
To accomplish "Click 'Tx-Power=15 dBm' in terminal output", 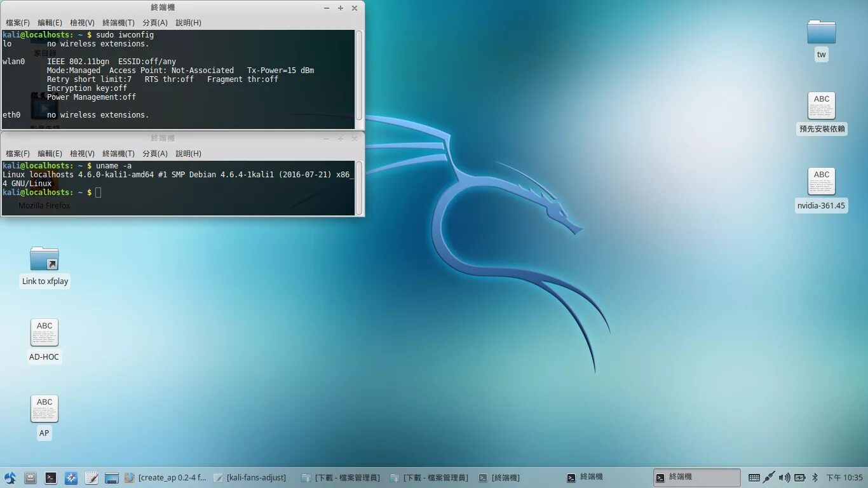I will 280,71.
